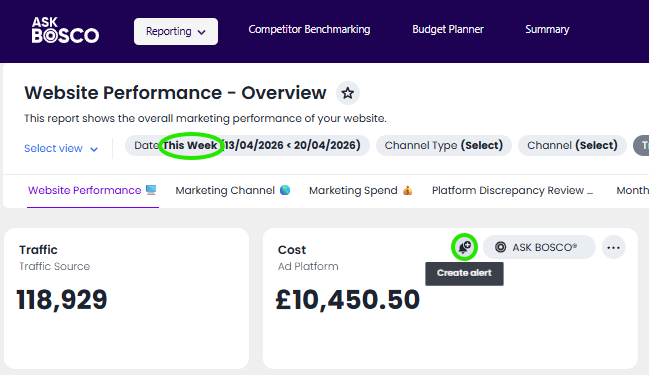
Task: Click the ASK BOSCO logo
Action: pyautogui.click(x=65, y=30)
